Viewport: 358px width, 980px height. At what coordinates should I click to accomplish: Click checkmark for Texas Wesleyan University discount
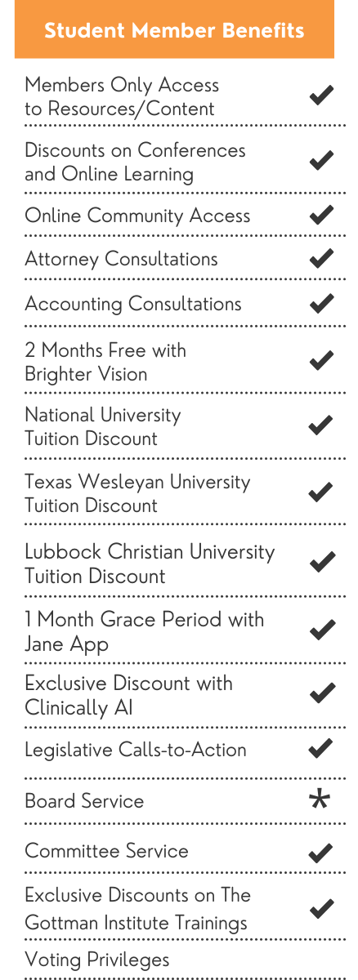[x=321, y=492]
